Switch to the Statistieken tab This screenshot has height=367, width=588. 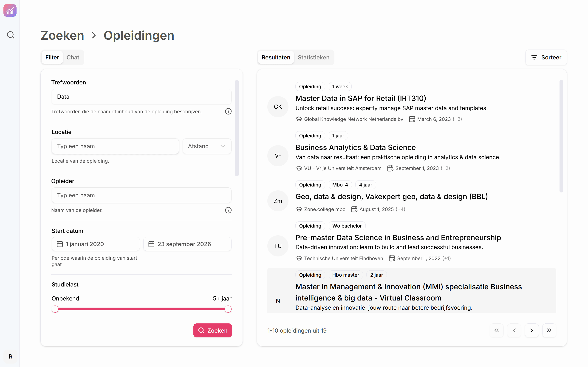tap(314, 58)
